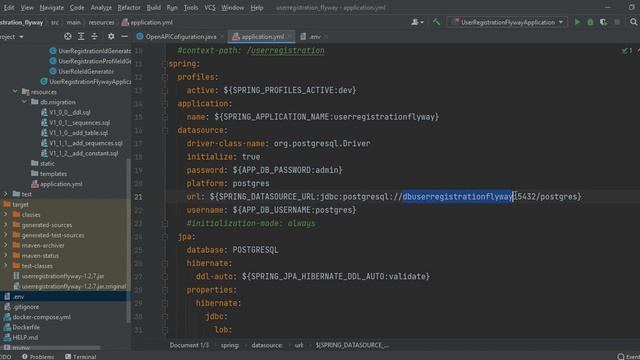The width and height of the screenshot is (640, 360).
Task: Collapse the db.migration folder
Action: point(24,102)
